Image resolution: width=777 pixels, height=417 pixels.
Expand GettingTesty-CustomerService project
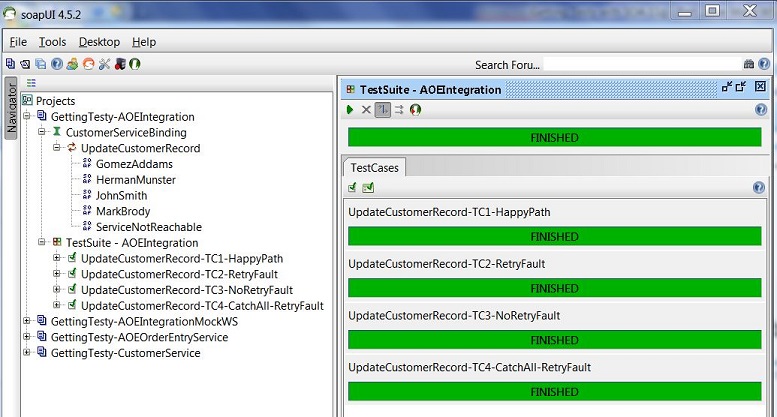pyautogui.click(x=27, y=353)
